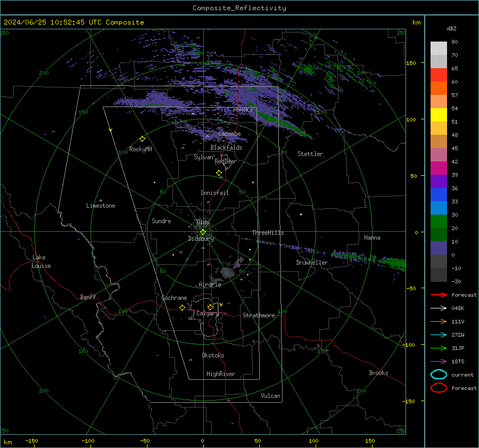The width and height of the screenshot is (479, 448).
Task: Click the white plus marker west of Hanna
Action: (x=301, y=215)
